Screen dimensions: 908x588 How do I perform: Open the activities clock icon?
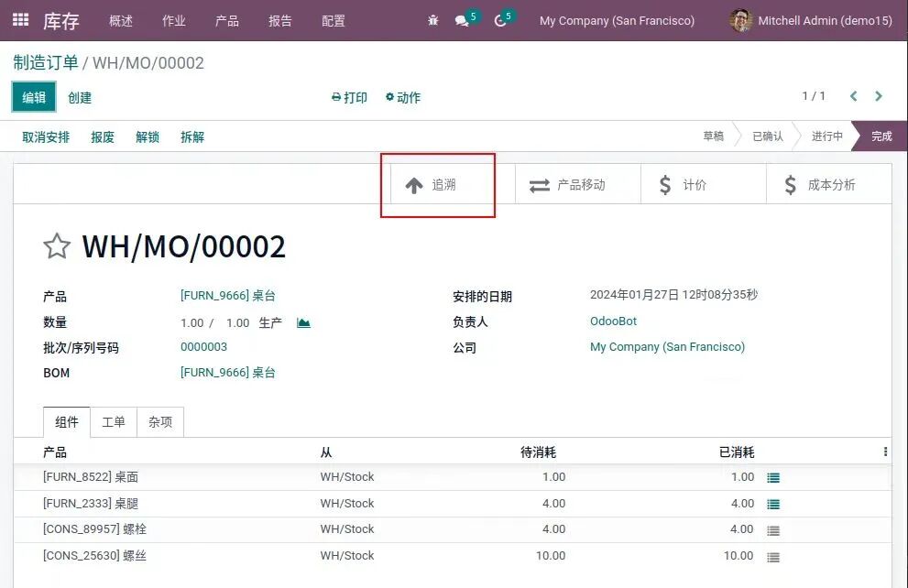pyautogui.click(x=500, y=20)
